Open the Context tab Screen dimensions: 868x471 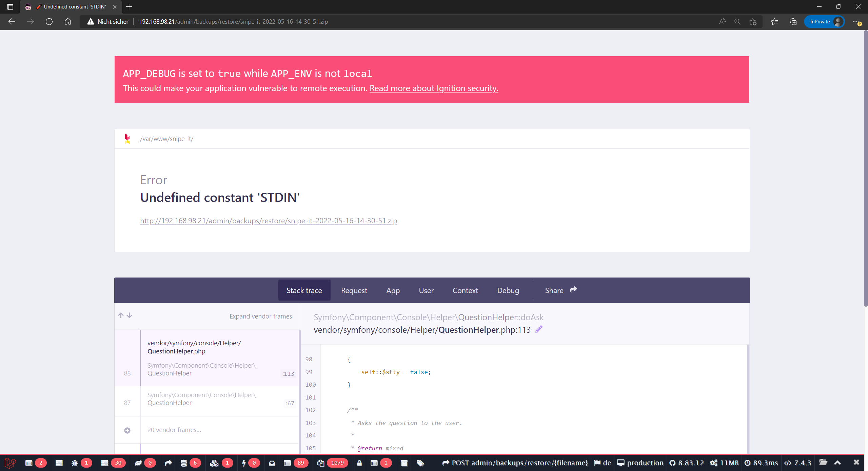coord(465,290)
